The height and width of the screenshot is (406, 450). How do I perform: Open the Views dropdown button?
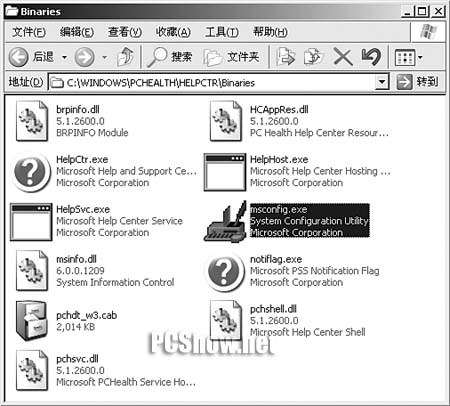408,57
